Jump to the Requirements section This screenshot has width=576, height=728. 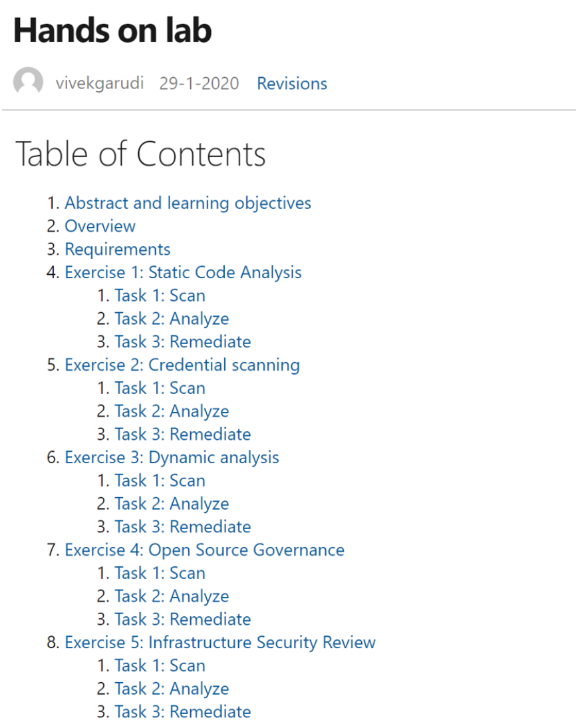118,250
